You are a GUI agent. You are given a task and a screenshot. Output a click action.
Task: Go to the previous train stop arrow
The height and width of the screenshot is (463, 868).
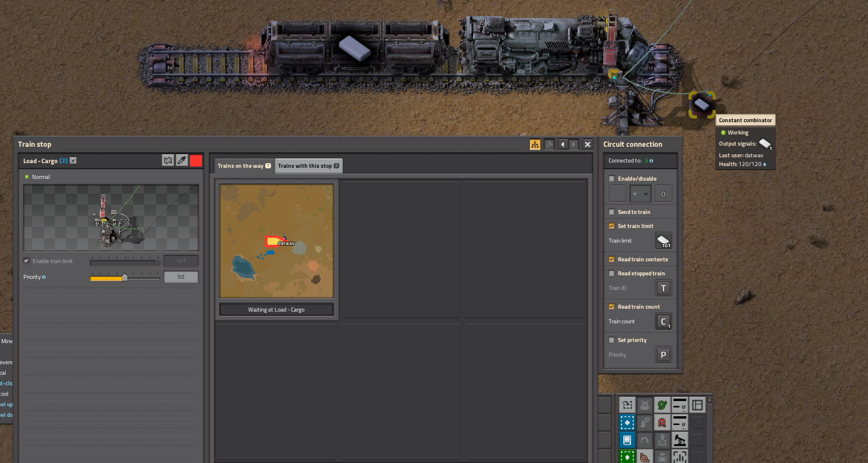point(563,144)
